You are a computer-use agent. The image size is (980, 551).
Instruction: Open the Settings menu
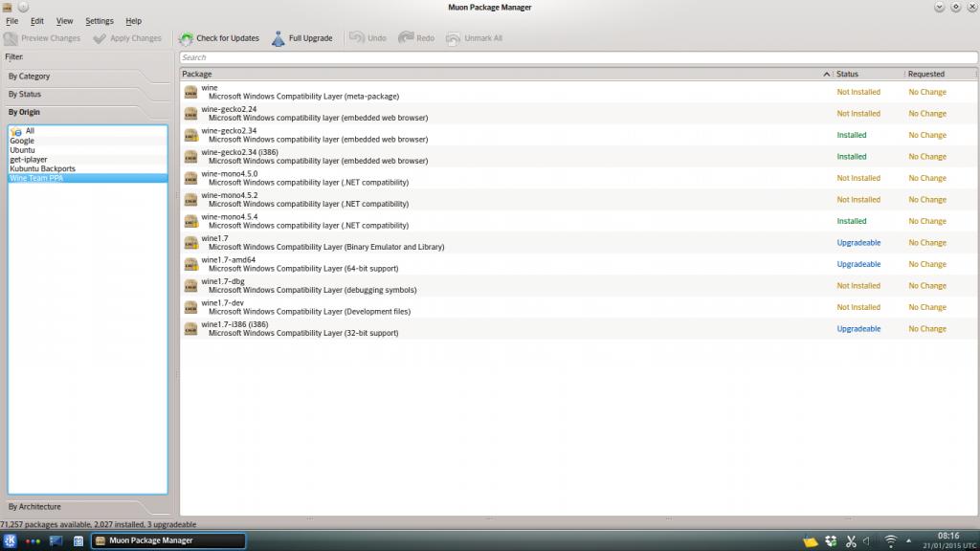pyautogui.click(x=100, y=21)
